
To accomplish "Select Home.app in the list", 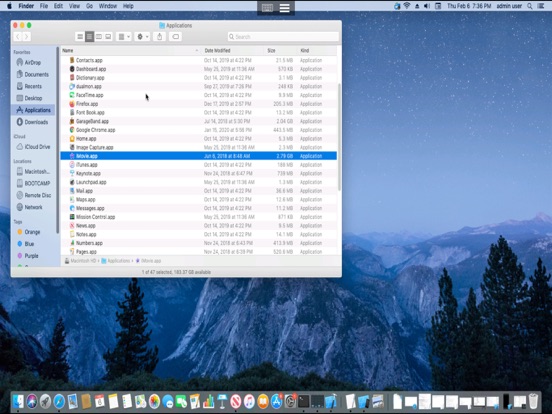I will [199, 139].
